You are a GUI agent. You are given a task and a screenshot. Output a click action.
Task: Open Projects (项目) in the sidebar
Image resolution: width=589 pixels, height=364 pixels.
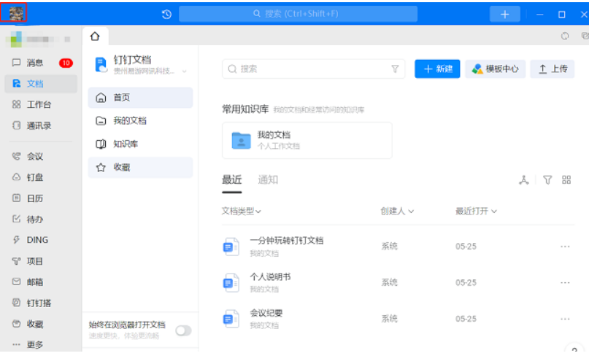pos(41,261)
